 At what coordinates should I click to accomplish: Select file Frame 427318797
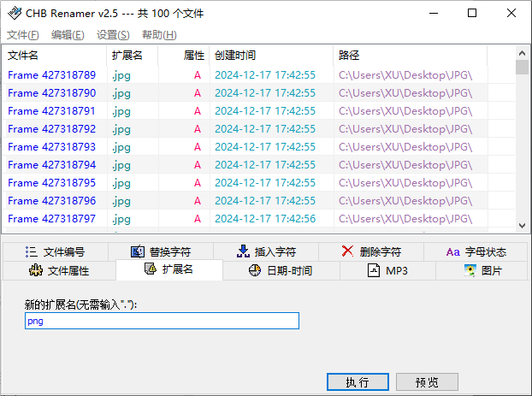[51, 219]
